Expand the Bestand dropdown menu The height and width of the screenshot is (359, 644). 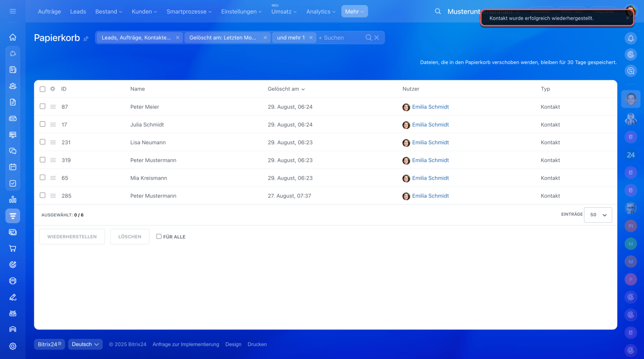click(109, 11)
